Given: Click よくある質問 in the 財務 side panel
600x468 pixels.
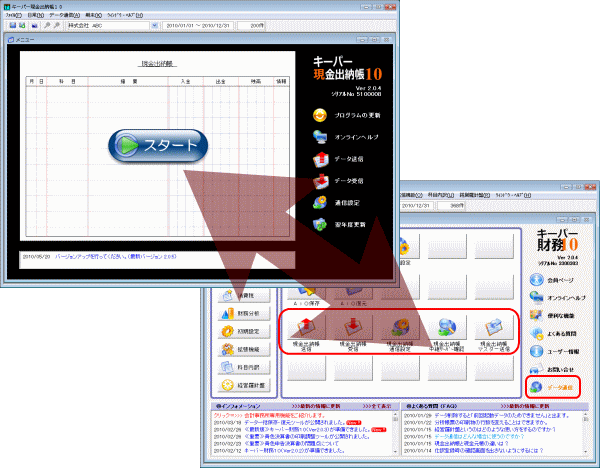Looking at the screenshot, I should coord(553,334).
